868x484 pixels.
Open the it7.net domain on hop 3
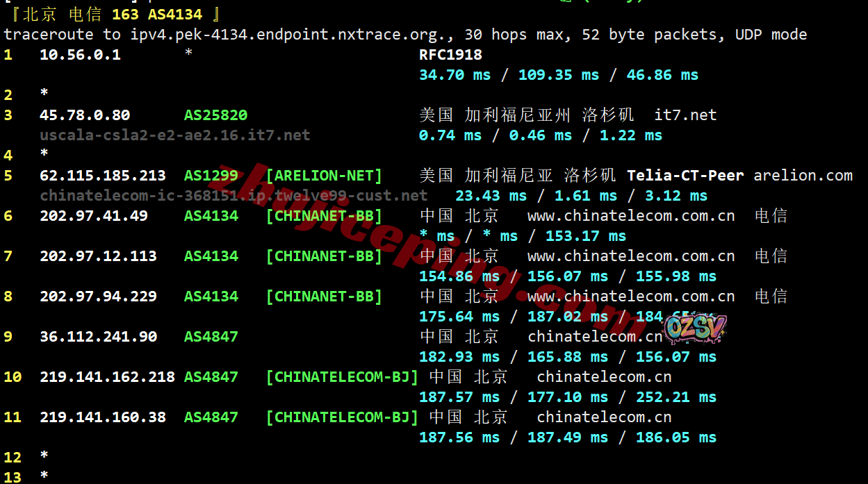(x=685, y=115)
